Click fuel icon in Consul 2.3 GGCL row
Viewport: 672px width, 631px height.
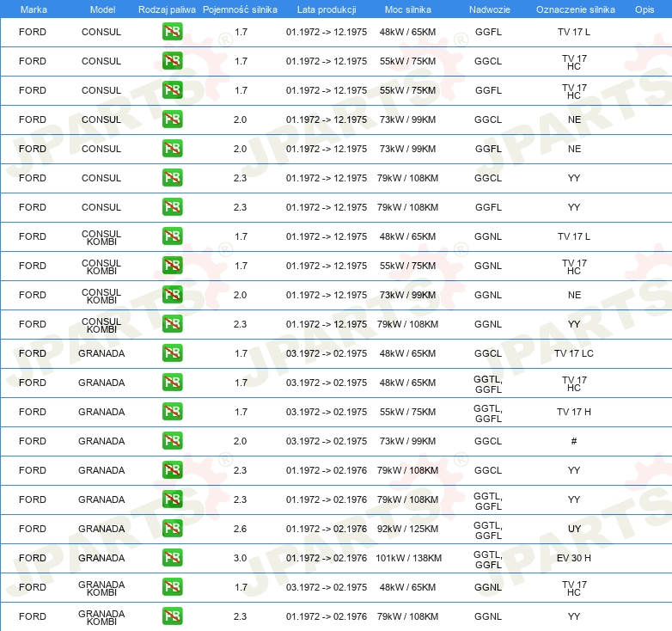pos(172,177)
